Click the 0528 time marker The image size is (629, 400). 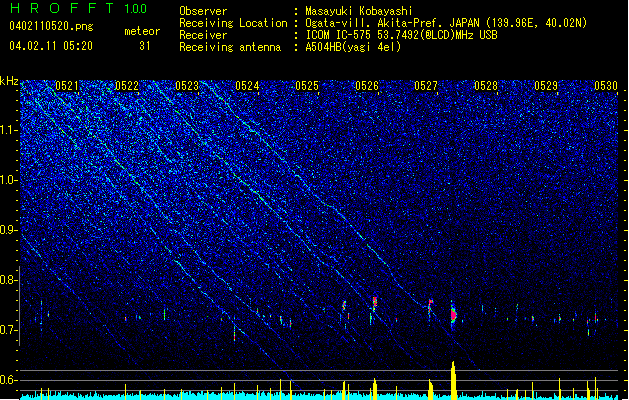486,86
